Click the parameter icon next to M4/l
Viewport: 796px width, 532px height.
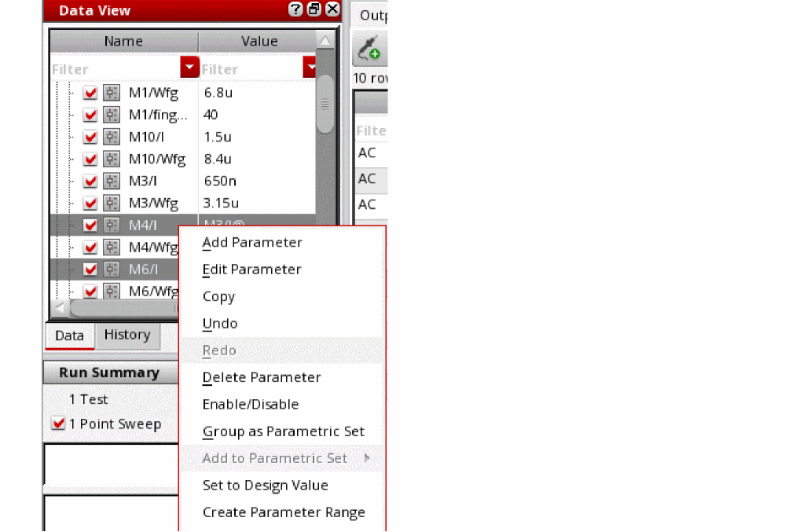point(111,225)
